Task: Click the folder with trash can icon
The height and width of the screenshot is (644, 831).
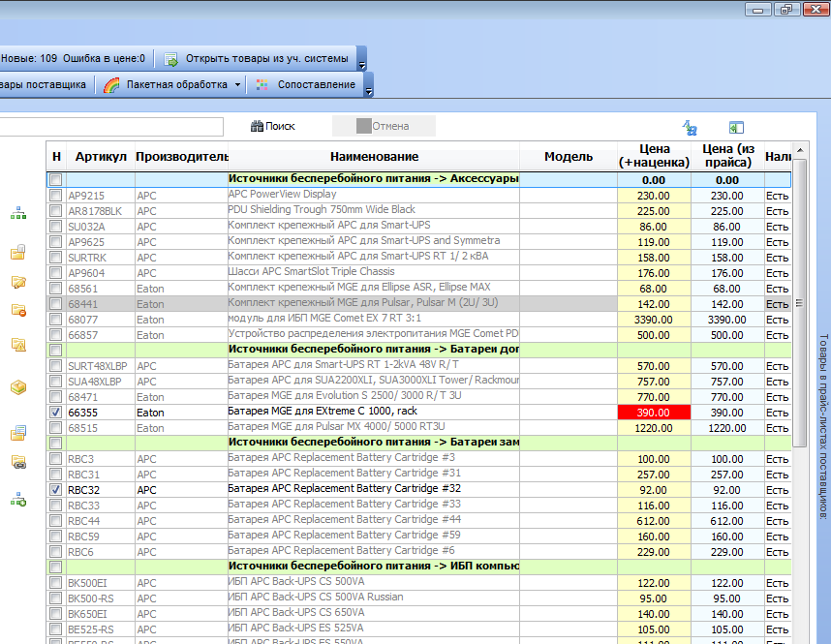Action: click(18, 252)
